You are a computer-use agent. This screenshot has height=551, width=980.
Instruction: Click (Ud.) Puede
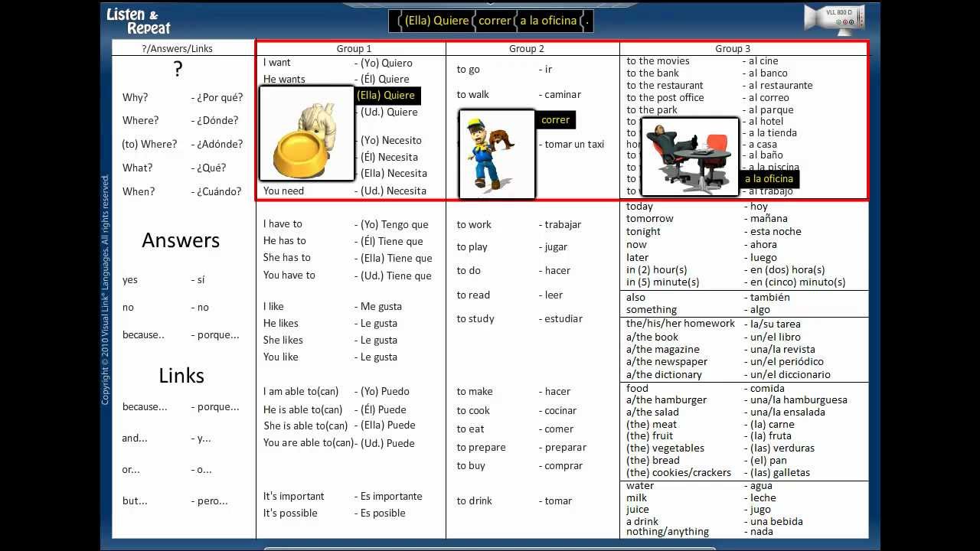pyautogui.click(x=387, y=444)
